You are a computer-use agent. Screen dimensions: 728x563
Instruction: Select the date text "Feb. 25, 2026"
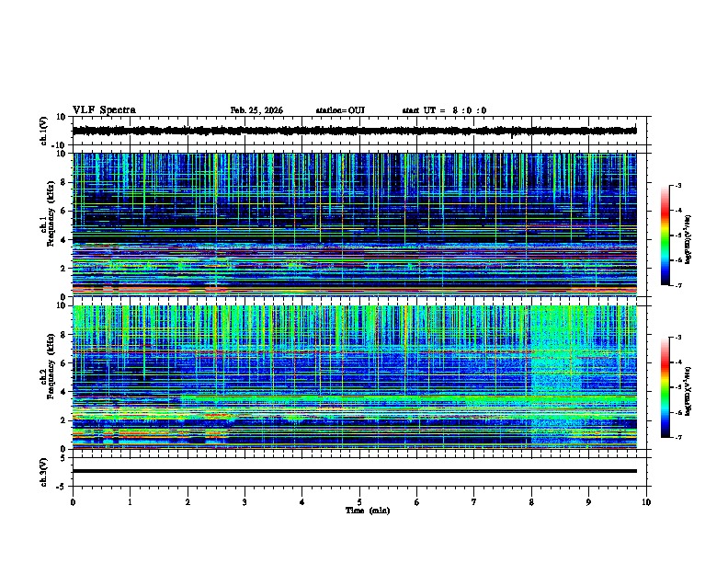click(x=256, y=110)
